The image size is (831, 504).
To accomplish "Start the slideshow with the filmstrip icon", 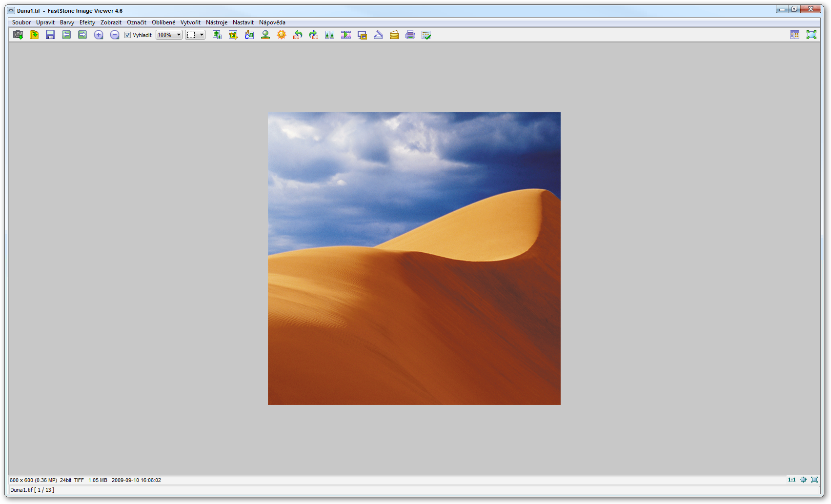I will point(346,35).
